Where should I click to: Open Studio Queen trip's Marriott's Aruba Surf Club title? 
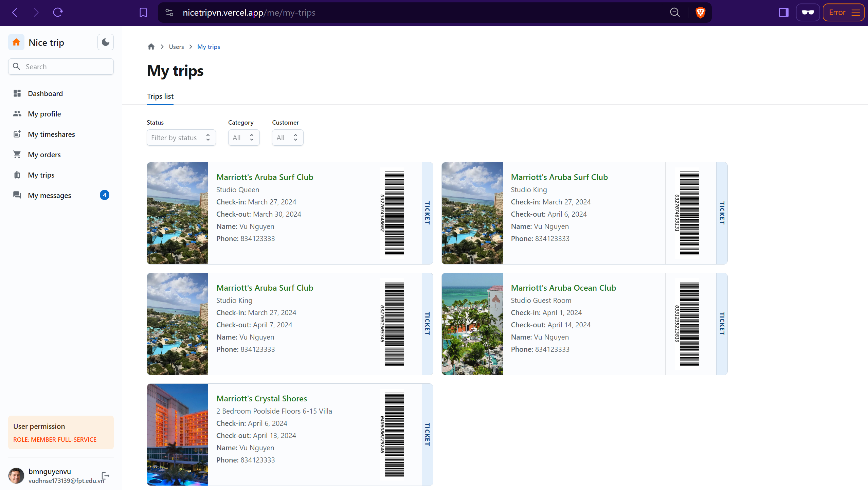[x=265, y=177]
